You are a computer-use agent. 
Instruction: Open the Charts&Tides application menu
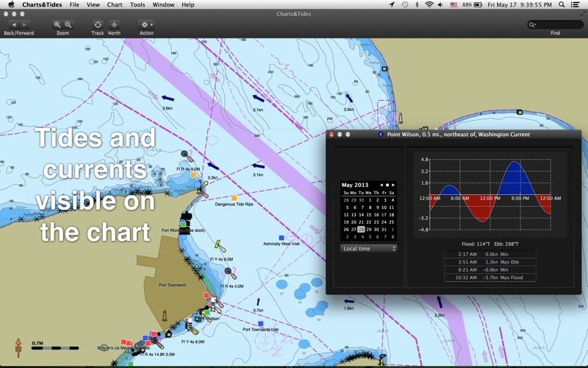click(x=42, y=5)
